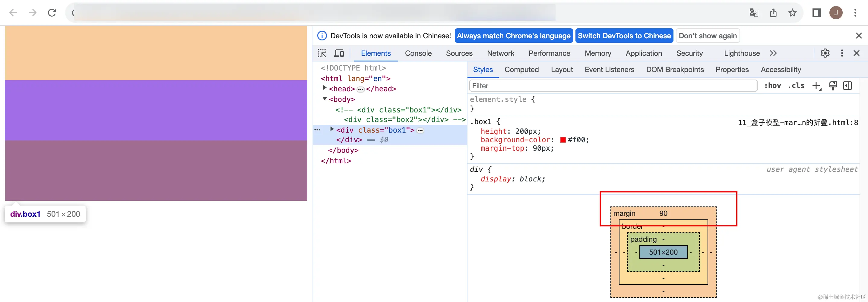Screen dimensions: 868x302
Task: Open the source file link for .box1
Action: tap(797, 123)
